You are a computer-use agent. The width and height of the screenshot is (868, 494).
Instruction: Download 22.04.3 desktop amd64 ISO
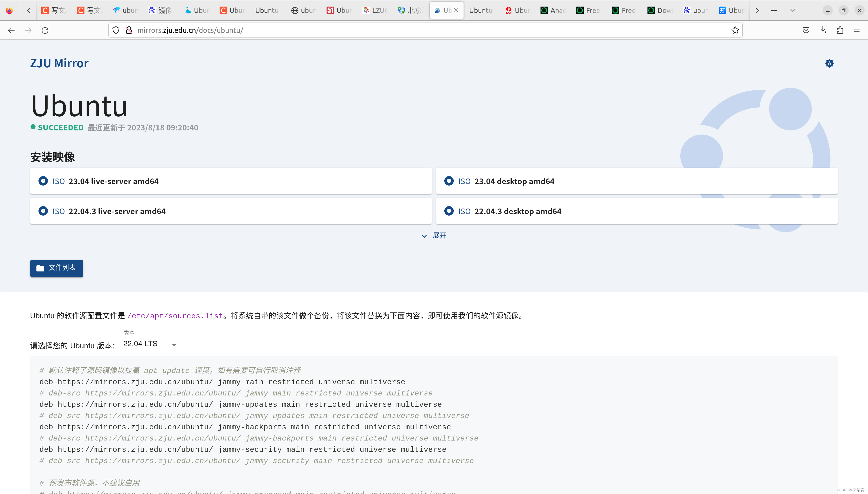coord(637,211)
